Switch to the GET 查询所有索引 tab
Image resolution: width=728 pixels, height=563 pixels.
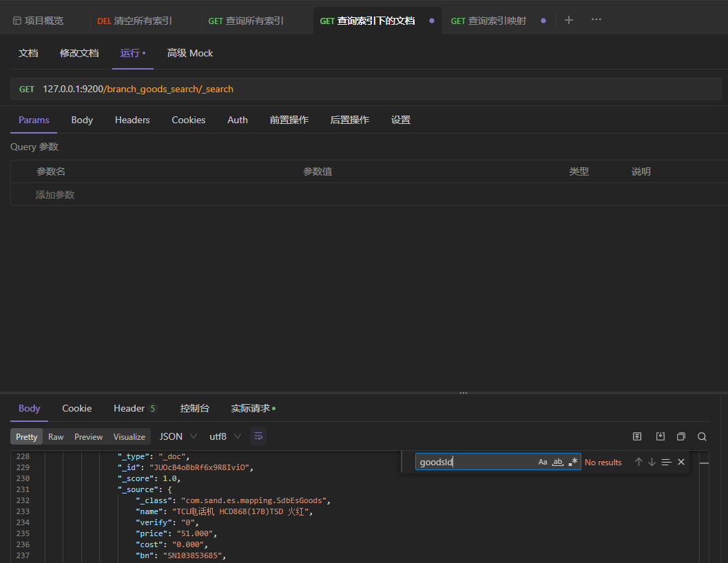(x=246, y=21)
